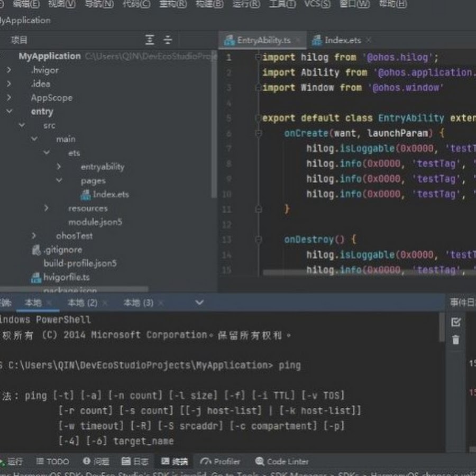Click the ping command in terminal prompt
476x476 pixels.
coord(290,365)
